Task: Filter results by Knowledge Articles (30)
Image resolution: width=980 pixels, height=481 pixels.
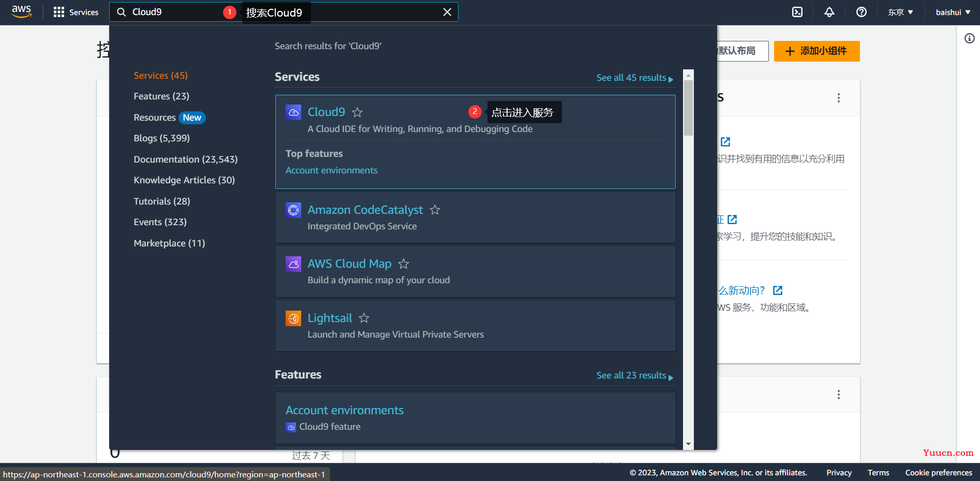Action: [x=184, y=180]
